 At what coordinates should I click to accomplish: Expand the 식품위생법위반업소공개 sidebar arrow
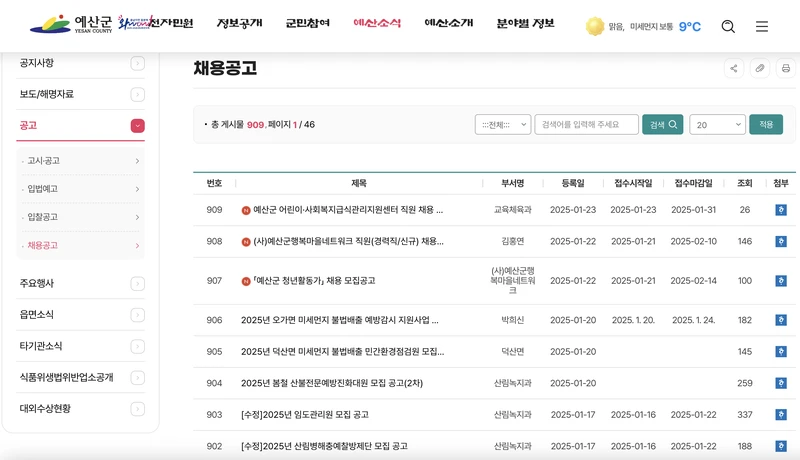click(138, 378)
